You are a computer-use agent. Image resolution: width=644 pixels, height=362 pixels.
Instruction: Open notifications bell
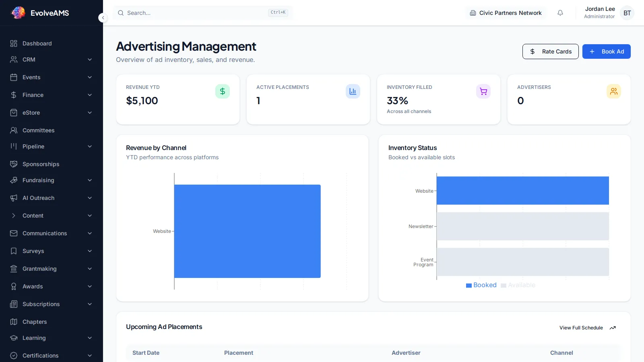[560, 13]
